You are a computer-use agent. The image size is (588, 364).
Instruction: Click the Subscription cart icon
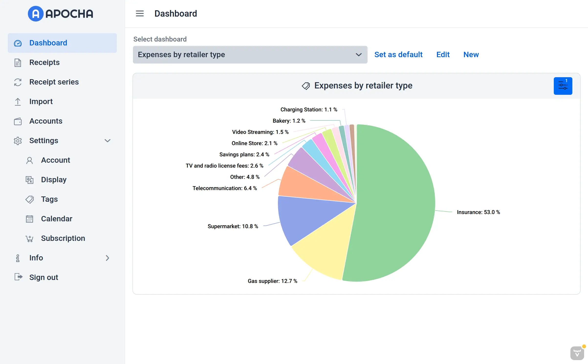point(29,238)
